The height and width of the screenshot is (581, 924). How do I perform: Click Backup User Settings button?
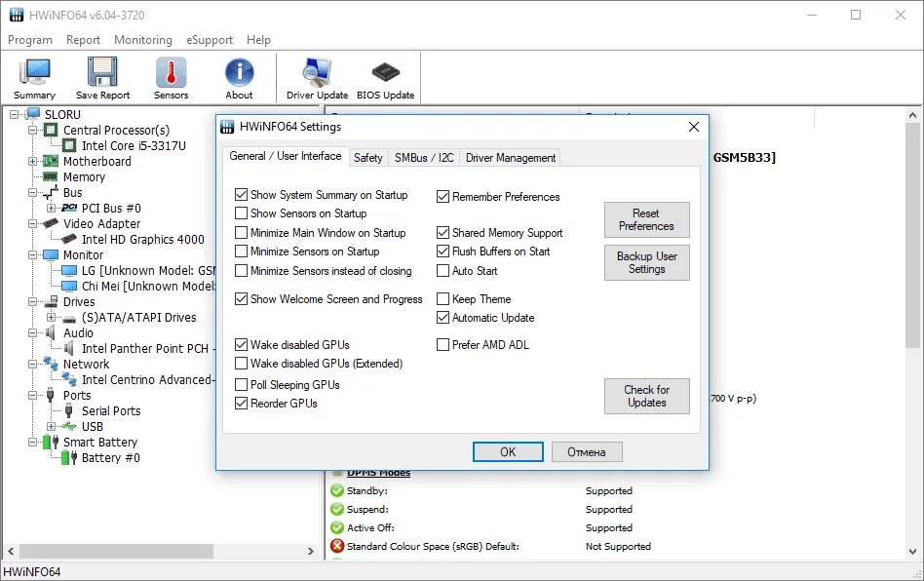[x=646, y=262]
